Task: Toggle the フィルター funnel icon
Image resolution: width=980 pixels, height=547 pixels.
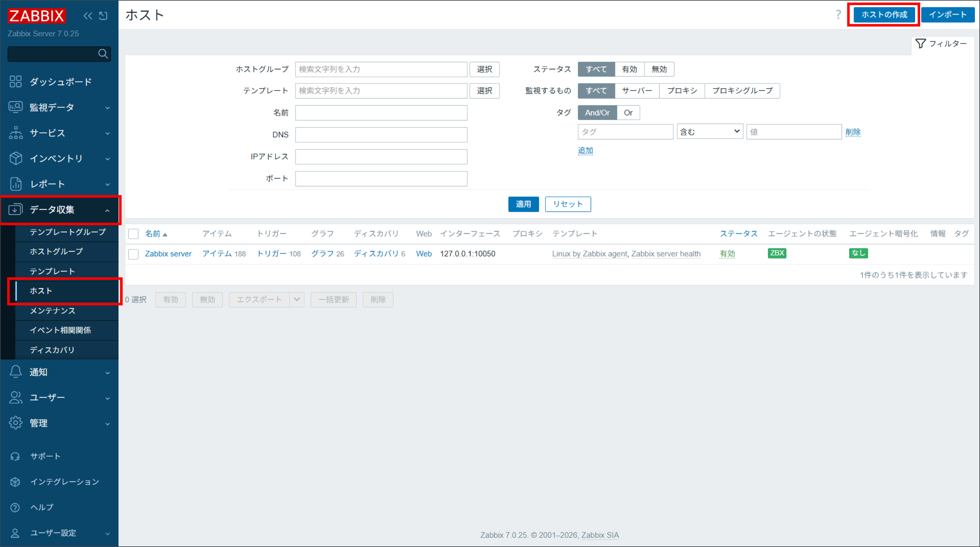Action: (920, 44)
